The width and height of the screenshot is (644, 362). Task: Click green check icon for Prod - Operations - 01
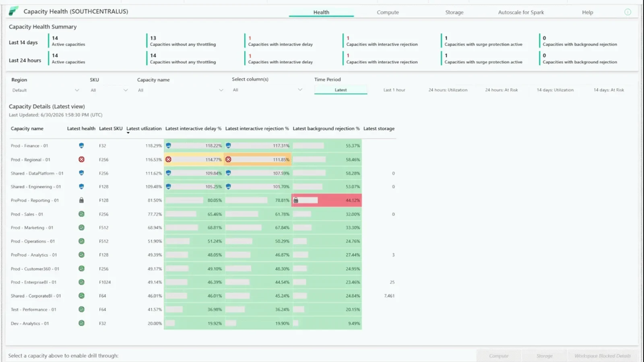click(x=81, y=241)
